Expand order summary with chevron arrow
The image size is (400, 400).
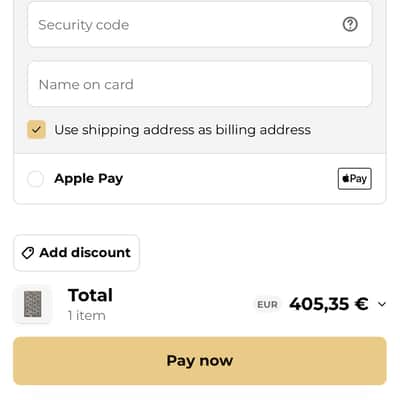382,304
